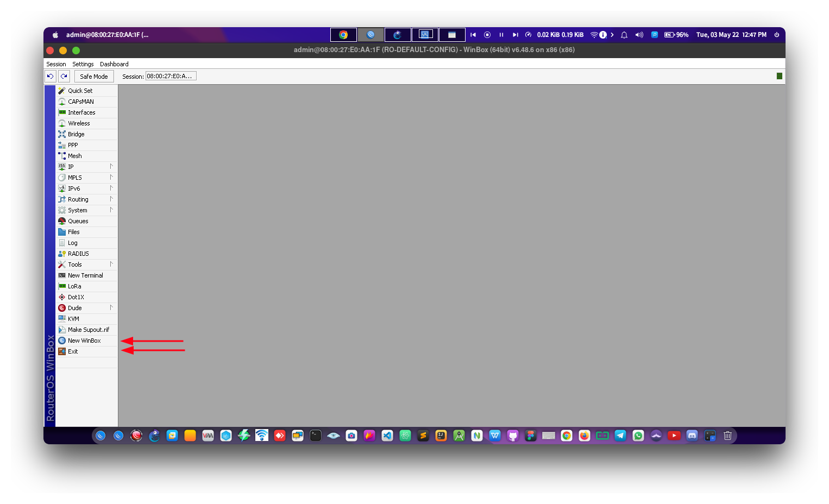Expand the Routing submenu

click(x=111, y=199)
